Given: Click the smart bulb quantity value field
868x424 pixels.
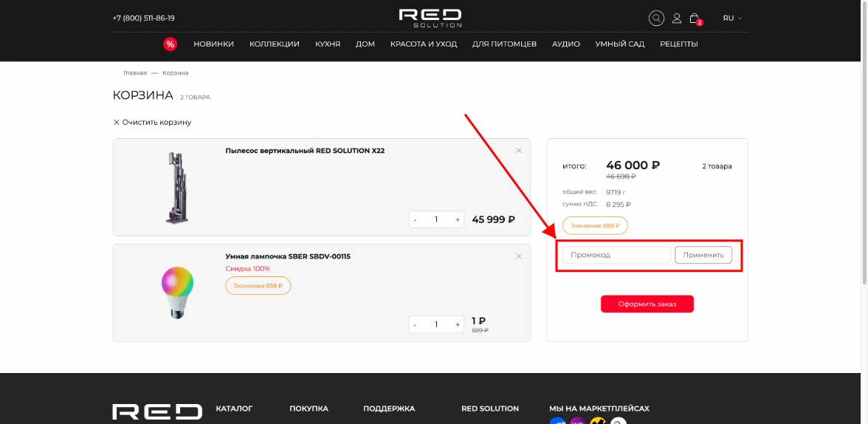Looking at the screenshot, I should pyautogui.click(x=436, y=325).
